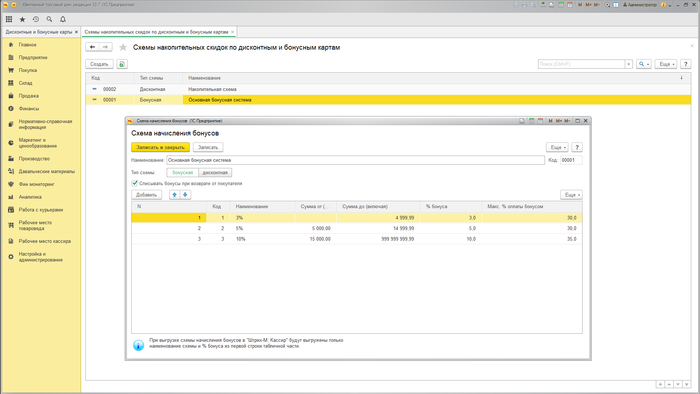The height and width of the screenshot is (394, 700).
Task: Open Финансы section in sidebar
Action: point(29,109)
